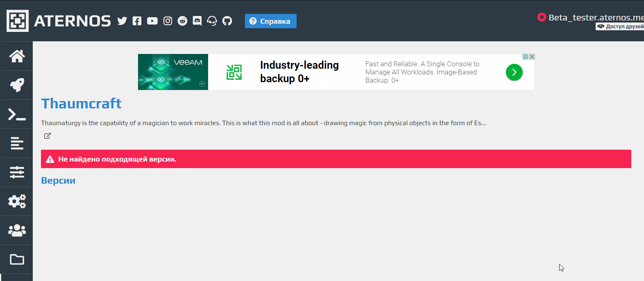The image size is (644, 281).
Task: Open the console sidebar icon
Action: (17, 114)
